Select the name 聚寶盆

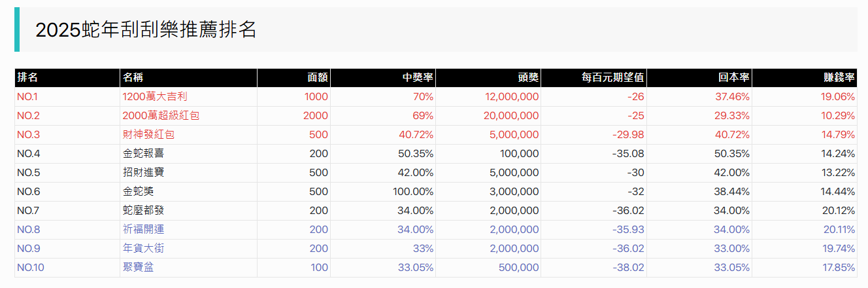click(x=138, y=268)
